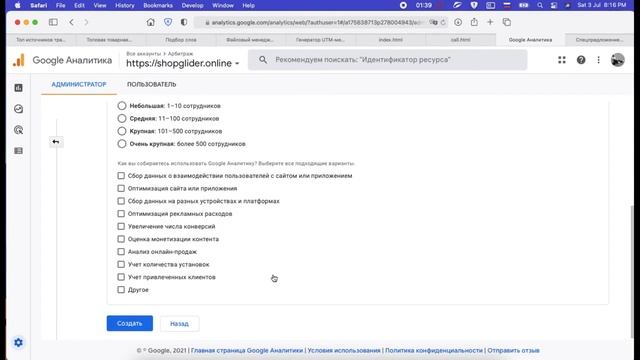Check the Другое option
Image resolution: width=640 pixels, height=360 pixels.
[121, 289]
